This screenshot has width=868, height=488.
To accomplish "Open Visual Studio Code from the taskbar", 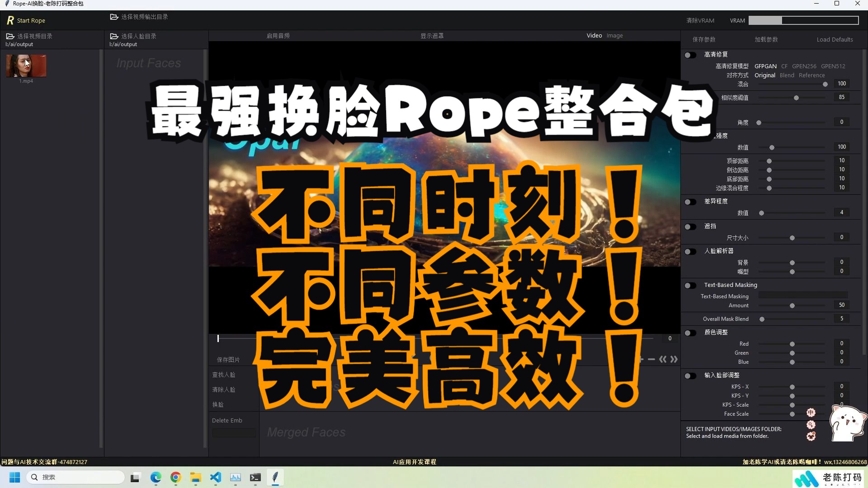I will point(216,478).
